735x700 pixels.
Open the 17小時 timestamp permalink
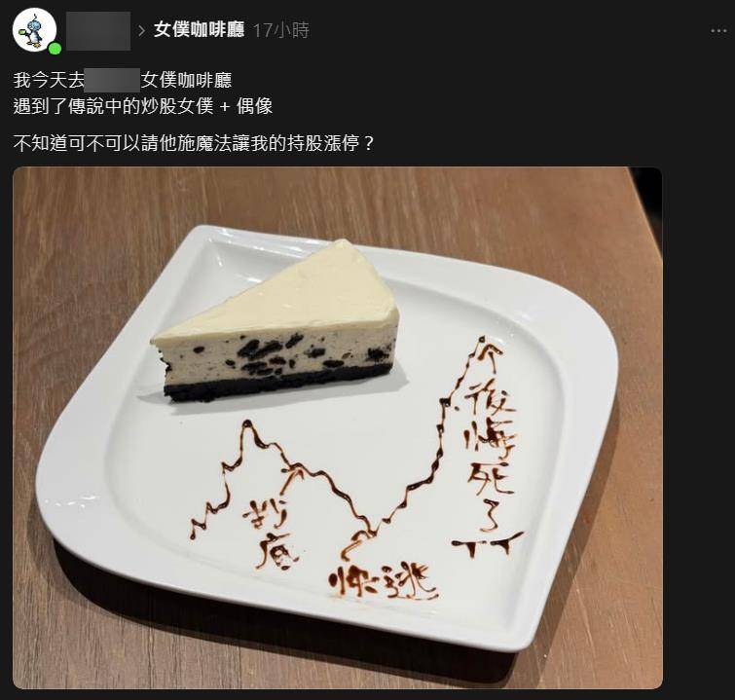tap(280, 30)
